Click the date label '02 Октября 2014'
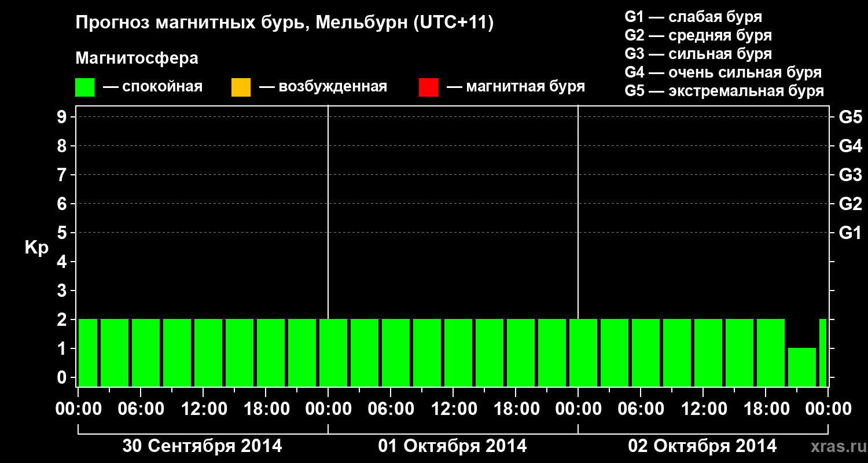This screenshot has width=868, height=463. [x=703, y=446]
